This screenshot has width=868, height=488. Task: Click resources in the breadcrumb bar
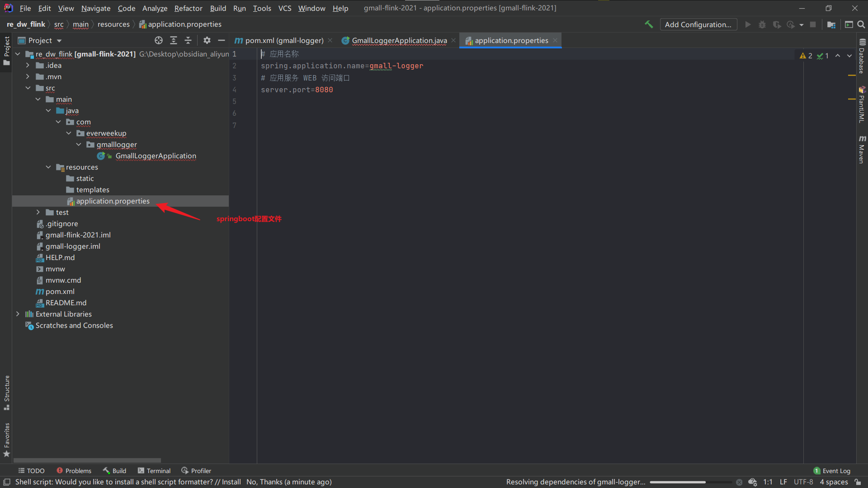pos(113,24)
